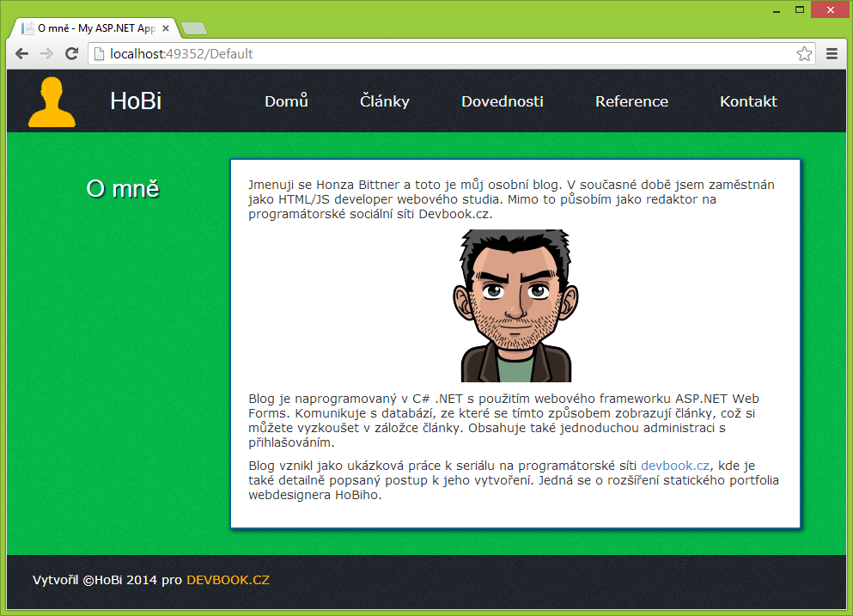Click the DEVBOOK.CZ footer link

tap(228, 579)
